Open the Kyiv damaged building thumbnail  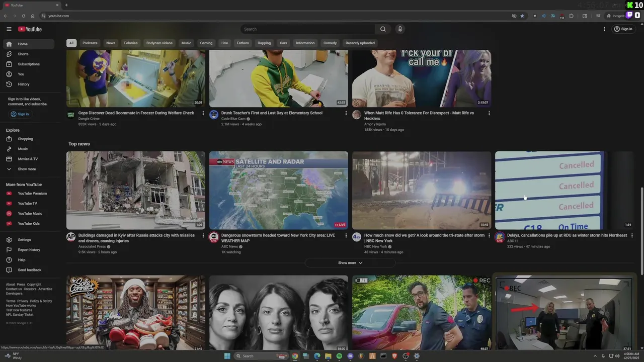136,191
